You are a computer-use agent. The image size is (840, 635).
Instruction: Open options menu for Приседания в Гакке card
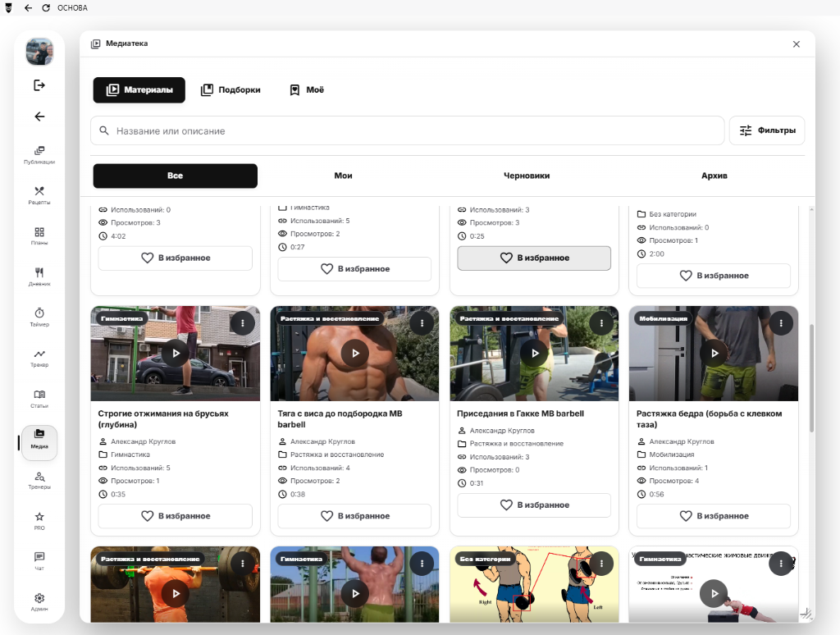point(601,323)
